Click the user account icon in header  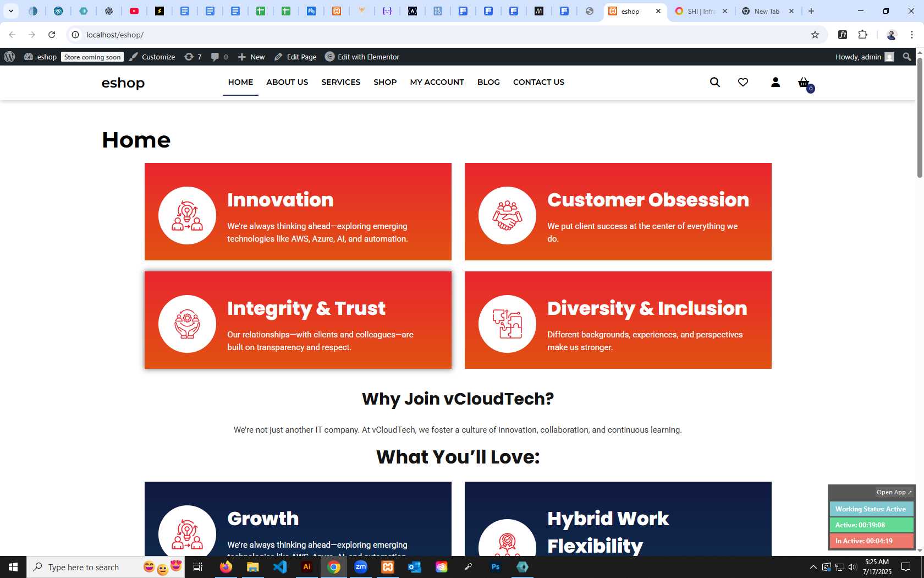(x=776, y=82)
